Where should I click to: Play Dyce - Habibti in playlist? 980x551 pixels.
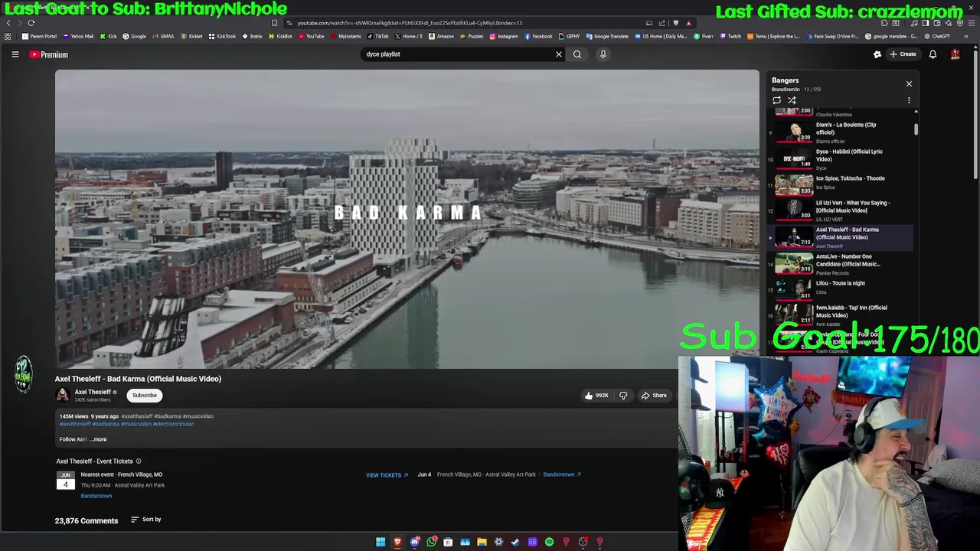coord(841,159)
